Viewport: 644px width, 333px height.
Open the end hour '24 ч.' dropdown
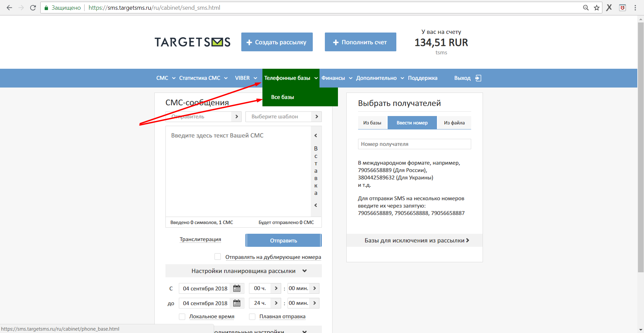(x=265, y=303)
